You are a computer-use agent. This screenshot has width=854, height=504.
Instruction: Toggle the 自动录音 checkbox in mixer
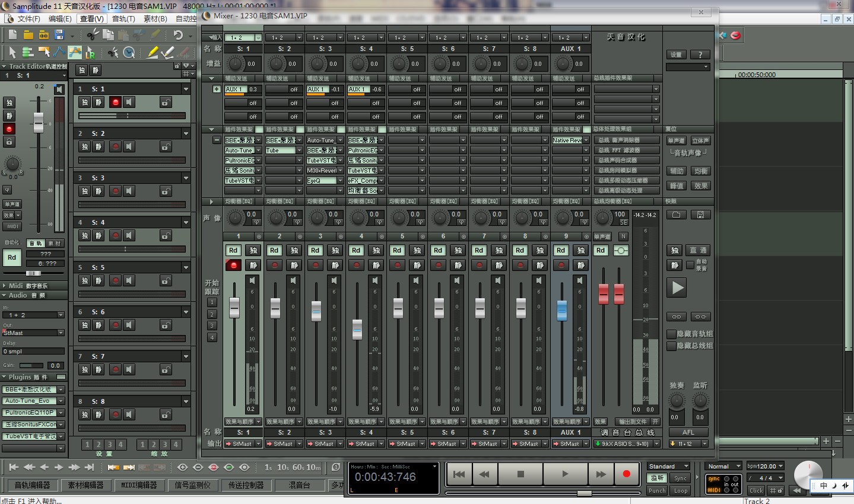690,264
